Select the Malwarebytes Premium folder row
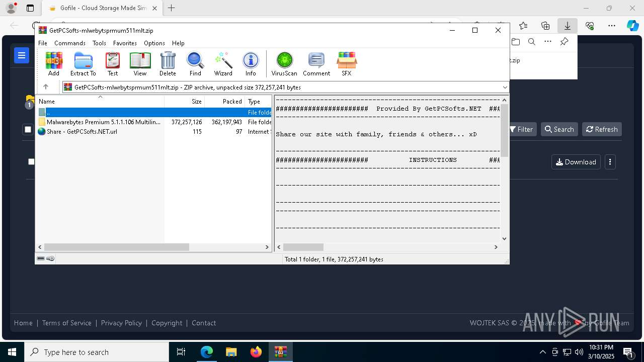The height and width of the screenshot is (362, 644). click(154, 122)
